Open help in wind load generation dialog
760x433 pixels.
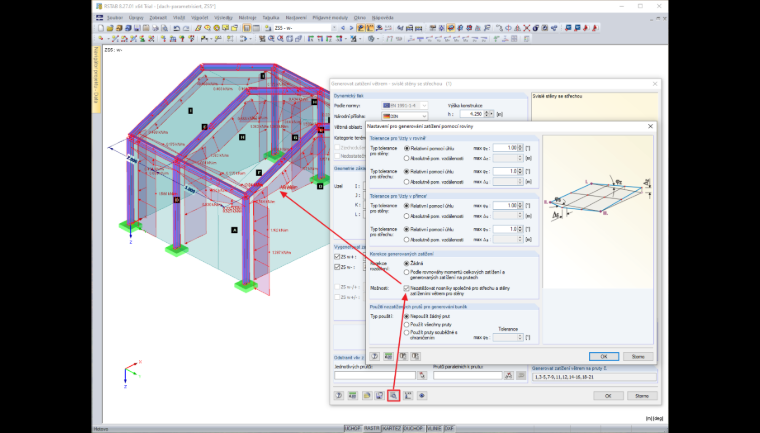tap(339, 396)
